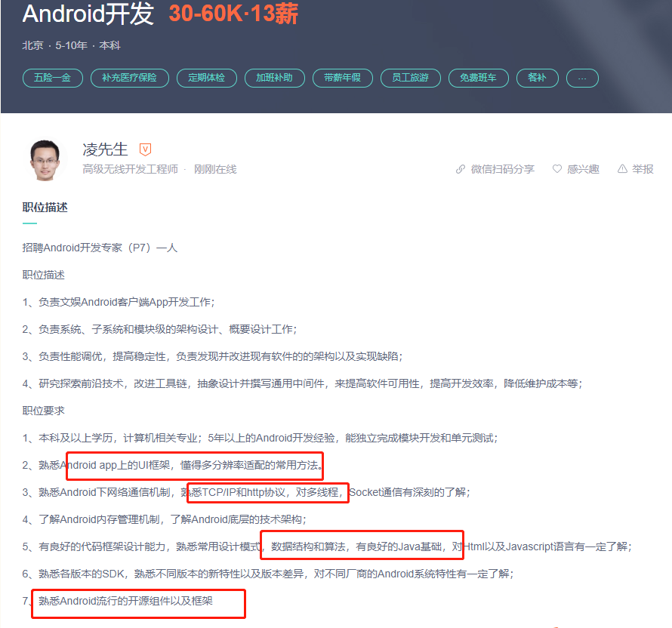Open 微信扫码分享 share option
672x628 pixels.
click(502, 169)
